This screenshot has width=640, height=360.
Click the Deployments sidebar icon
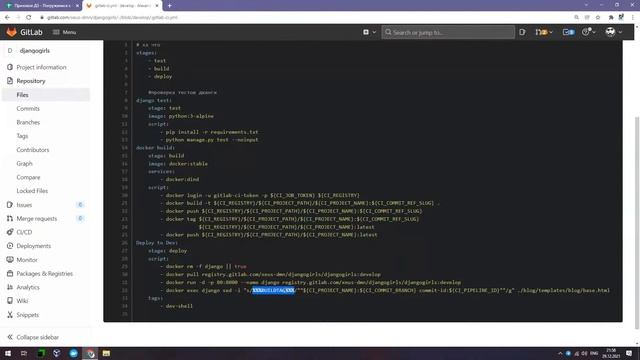[x=10, y=246]
